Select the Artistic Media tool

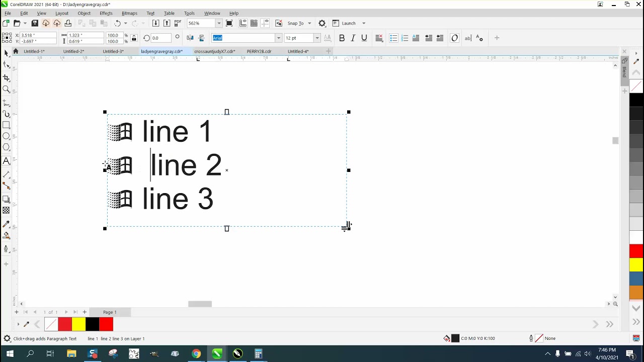[x=6, y=114]
